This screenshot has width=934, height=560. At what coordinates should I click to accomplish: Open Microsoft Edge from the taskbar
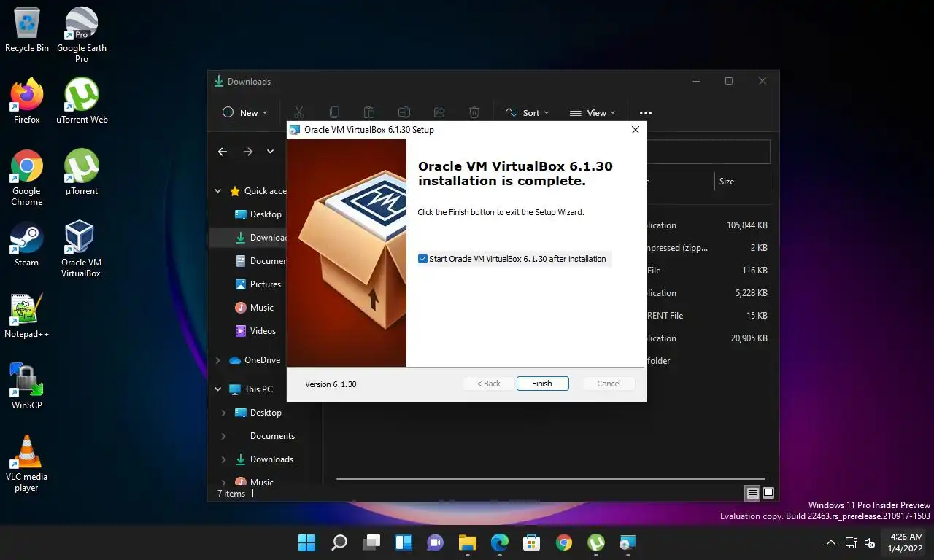click(x=500, y=542)
